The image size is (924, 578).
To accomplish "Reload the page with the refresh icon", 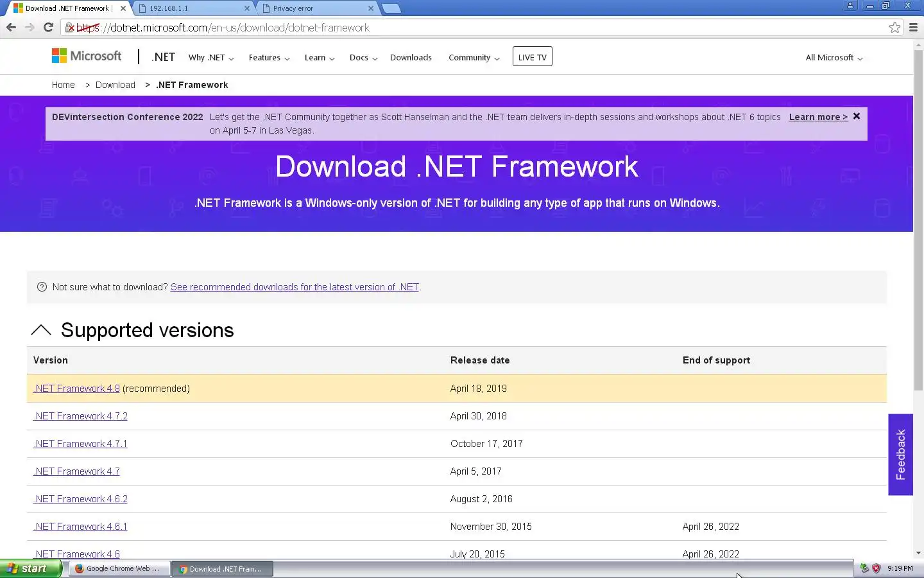I will pyautogui.click(x=48, y=27).
